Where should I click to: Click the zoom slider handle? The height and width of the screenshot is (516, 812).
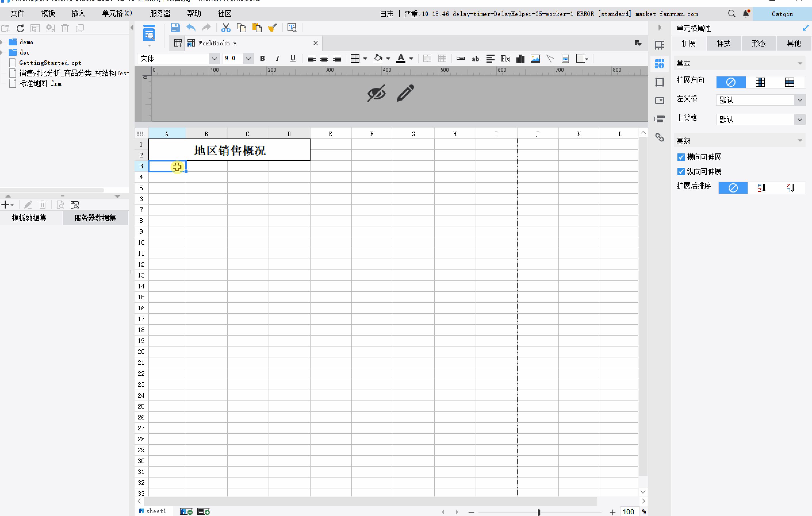point(539,512)
